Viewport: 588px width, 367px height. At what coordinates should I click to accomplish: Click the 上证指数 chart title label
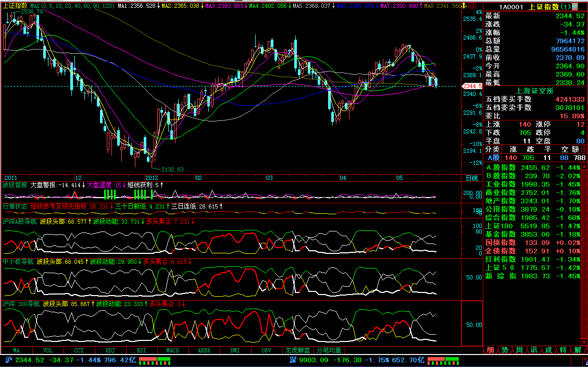[15, 6]
